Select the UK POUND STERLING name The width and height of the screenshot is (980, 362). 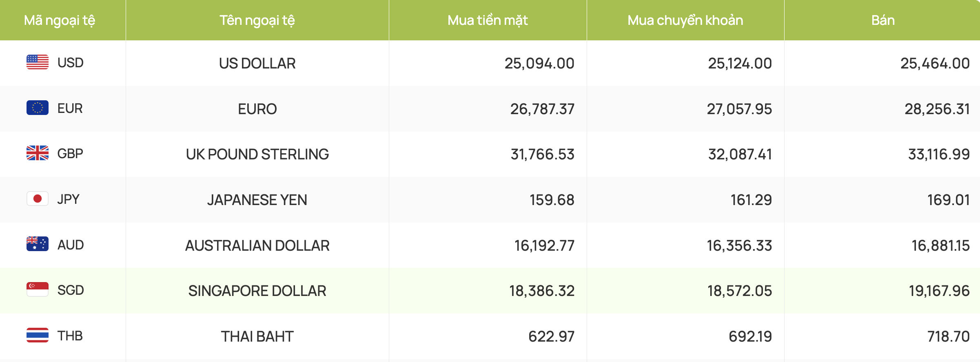(x=257, y=154)
